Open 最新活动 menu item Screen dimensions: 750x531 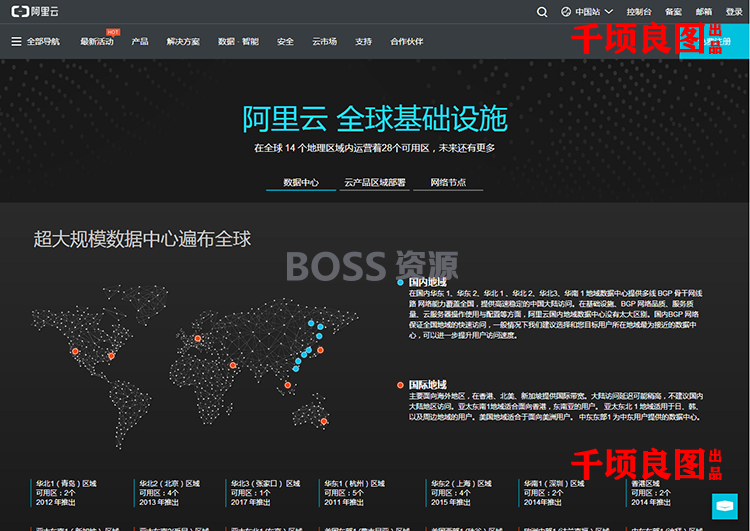coord(97,42)
